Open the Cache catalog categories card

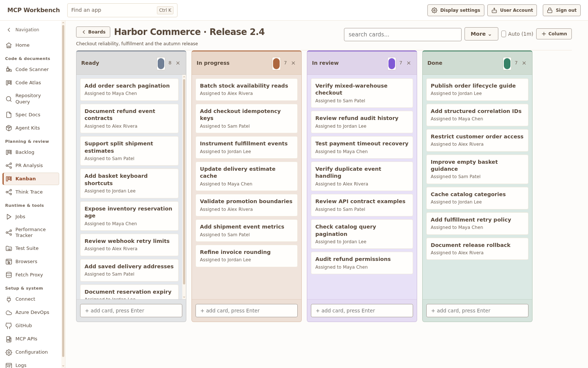tap(477, 198)
